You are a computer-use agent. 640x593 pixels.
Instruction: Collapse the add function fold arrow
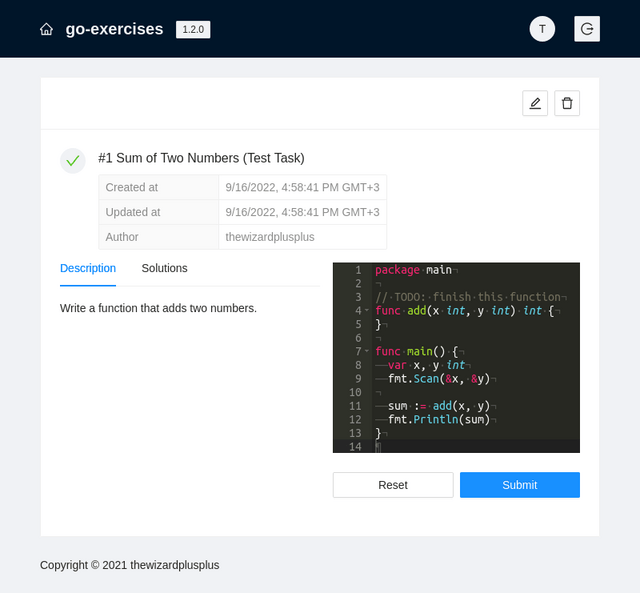pos(367,311)
